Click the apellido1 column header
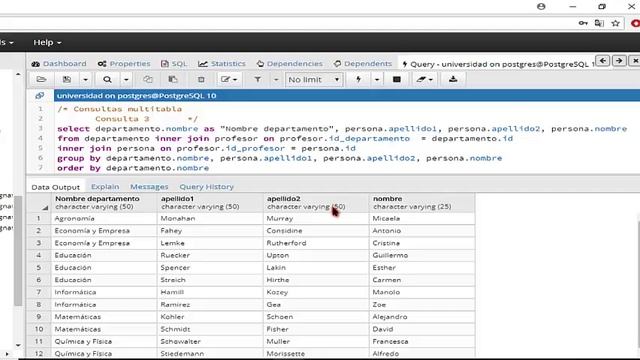Viewport: 640px width, 360px height. tap(210, 202)
